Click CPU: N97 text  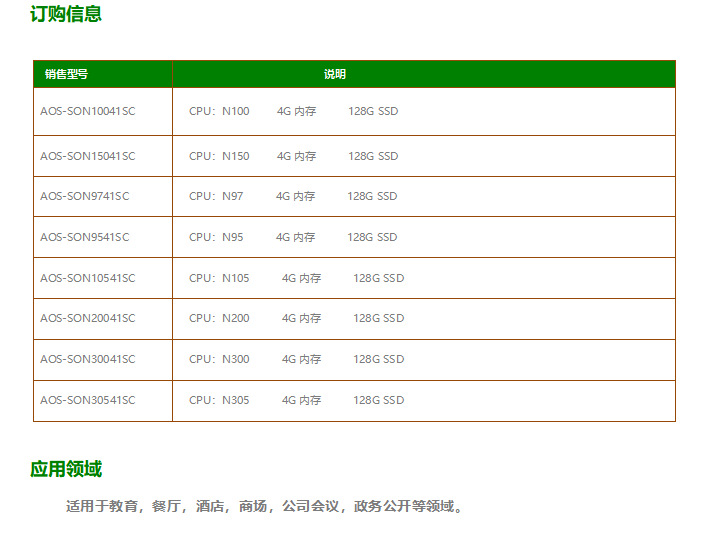pos(216,196)
